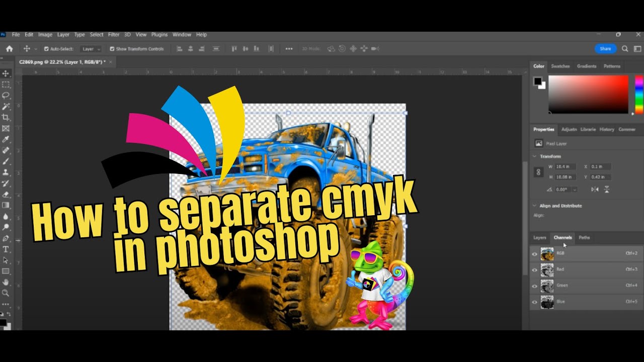This screenshot has height=362, width=644.
Task: Hide the Green channel eye icon
Action: click(x=534, y=286)
